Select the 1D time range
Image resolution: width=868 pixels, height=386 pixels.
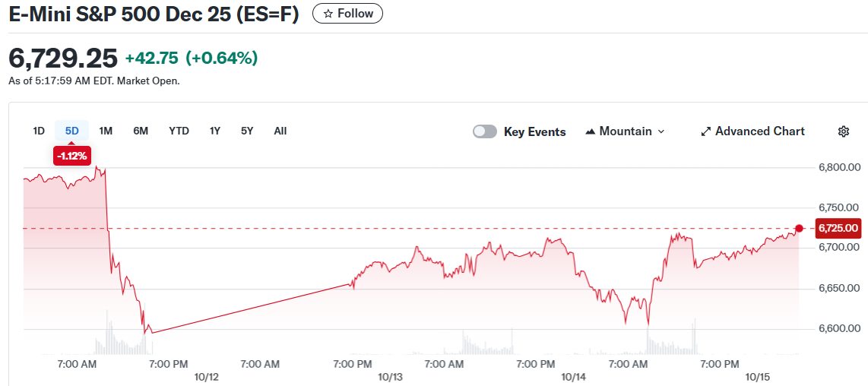(x=39, y=131)
